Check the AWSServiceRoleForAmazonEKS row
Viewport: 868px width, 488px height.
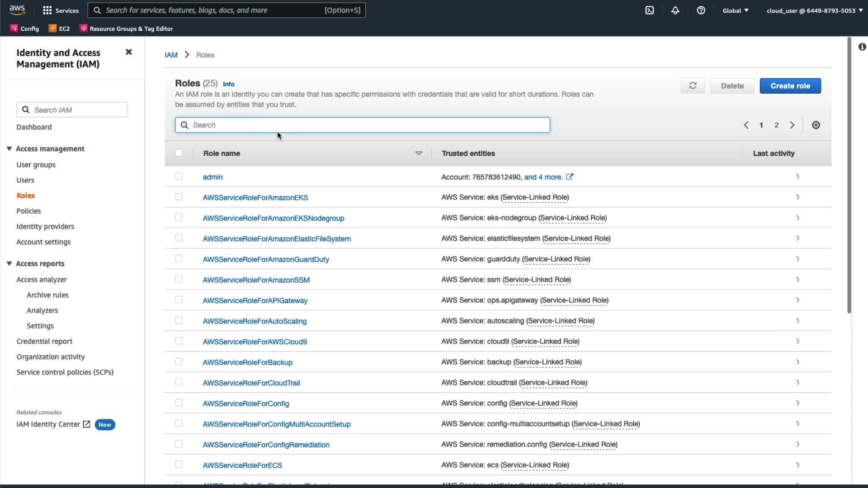pyautogui.click(x=179, y=197)
